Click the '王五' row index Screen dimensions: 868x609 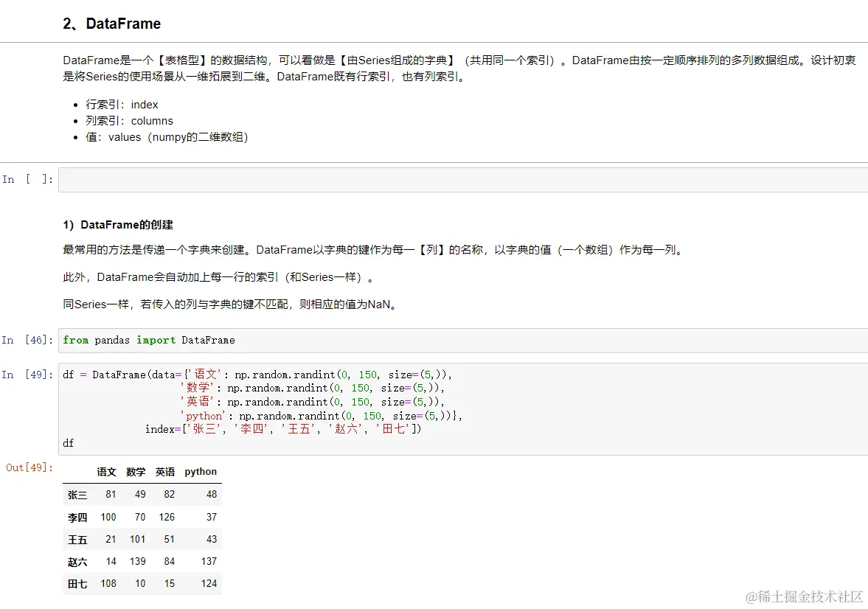[x=77, y=539]
